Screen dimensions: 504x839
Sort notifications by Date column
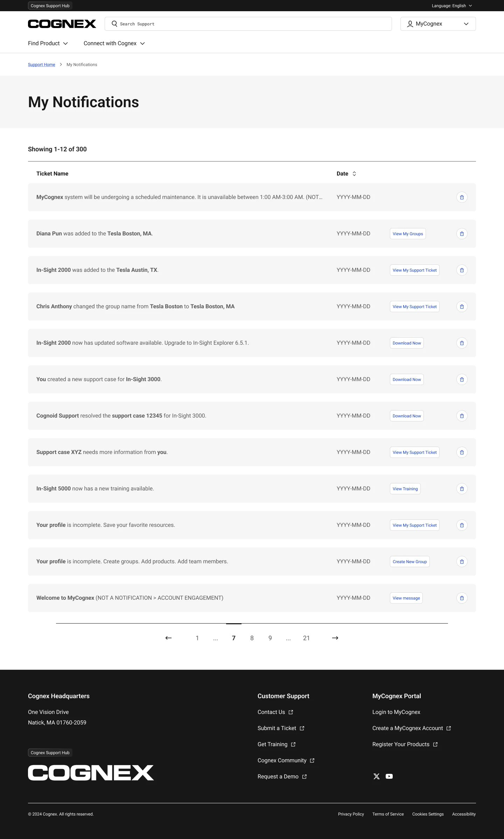[x=346, y=174]
